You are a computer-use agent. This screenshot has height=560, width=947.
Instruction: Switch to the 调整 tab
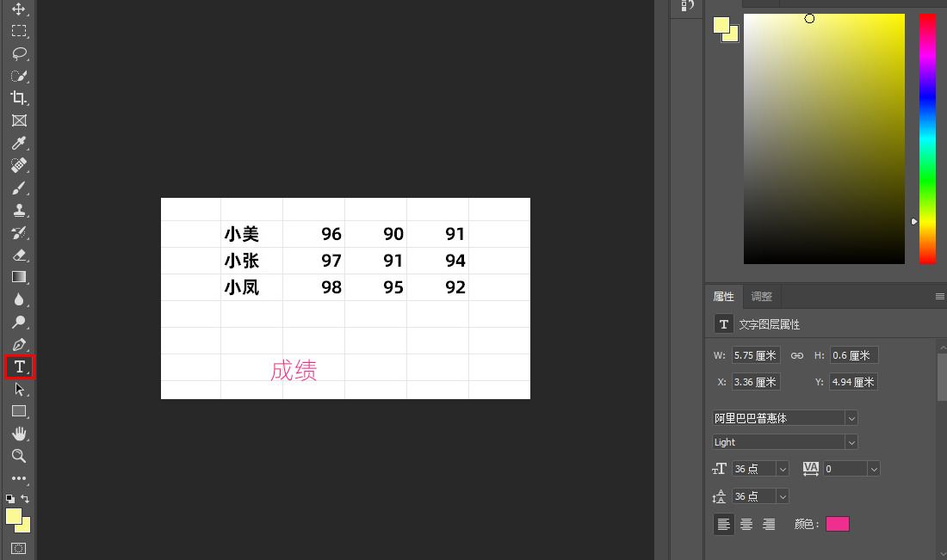(762, 296)
